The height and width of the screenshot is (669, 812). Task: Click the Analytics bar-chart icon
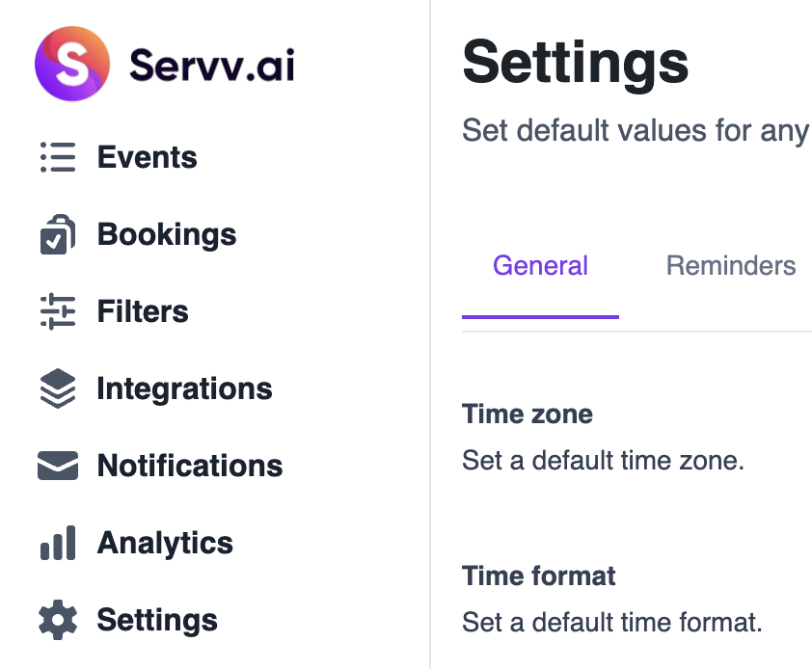pyautogui.click(x=58, y=542)
